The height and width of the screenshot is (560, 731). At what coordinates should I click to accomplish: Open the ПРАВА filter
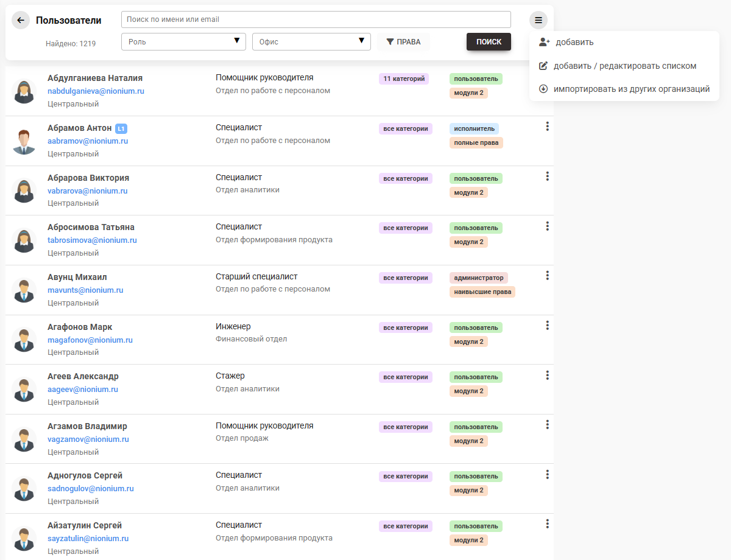403,42
